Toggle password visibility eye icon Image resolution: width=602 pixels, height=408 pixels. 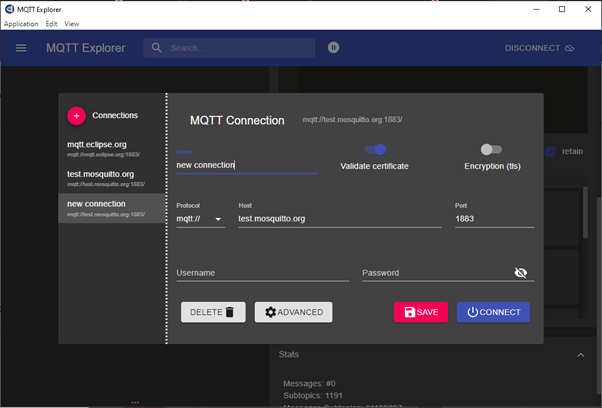(520, 273)
